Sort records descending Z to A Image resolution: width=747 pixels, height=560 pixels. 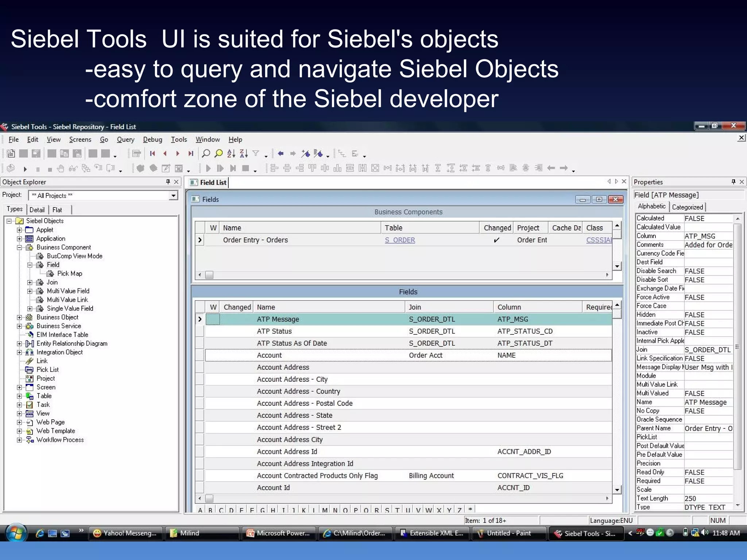point(244,153)
